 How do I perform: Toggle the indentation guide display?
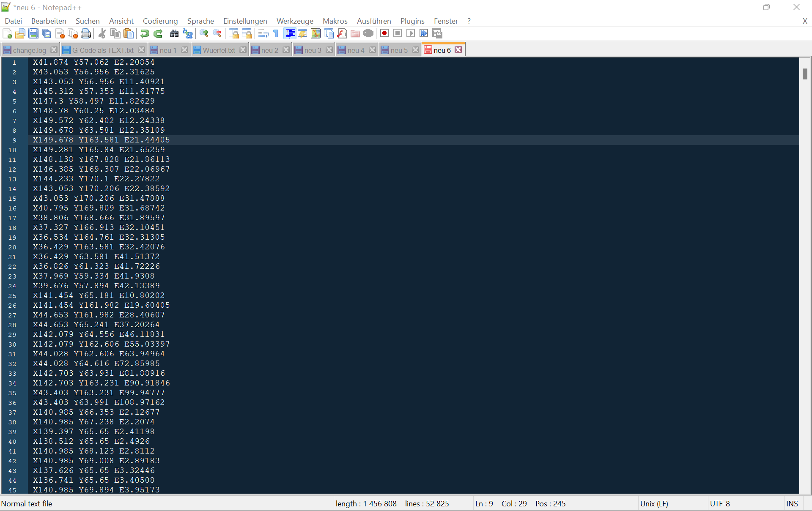pyautogui.click(x=290, y=33)
